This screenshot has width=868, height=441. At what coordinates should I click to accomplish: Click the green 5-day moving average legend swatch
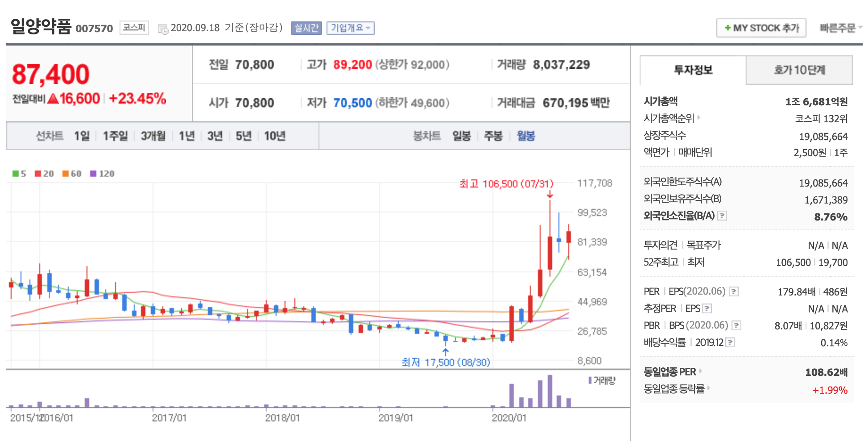point(15,174)
